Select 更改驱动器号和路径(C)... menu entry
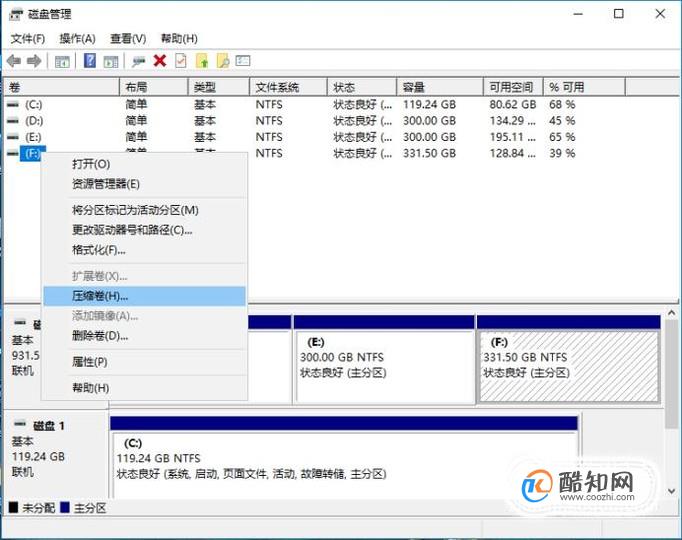 tap(144, 230)
